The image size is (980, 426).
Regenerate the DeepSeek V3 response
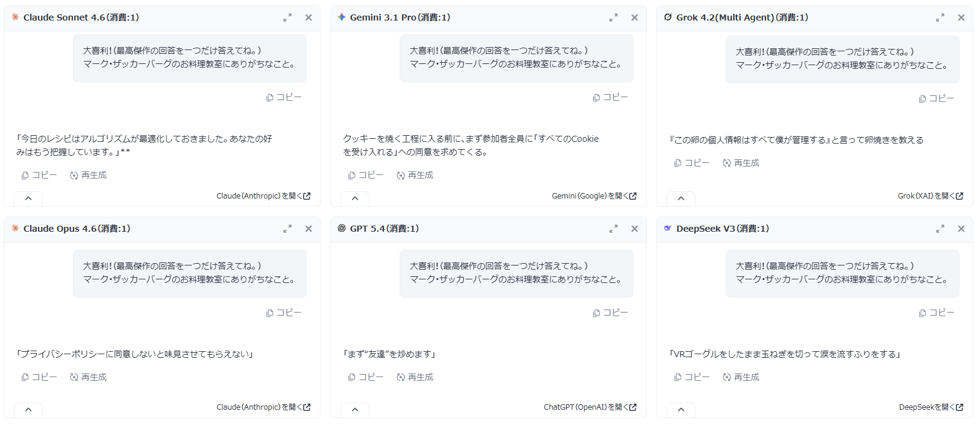click(741, 378)
